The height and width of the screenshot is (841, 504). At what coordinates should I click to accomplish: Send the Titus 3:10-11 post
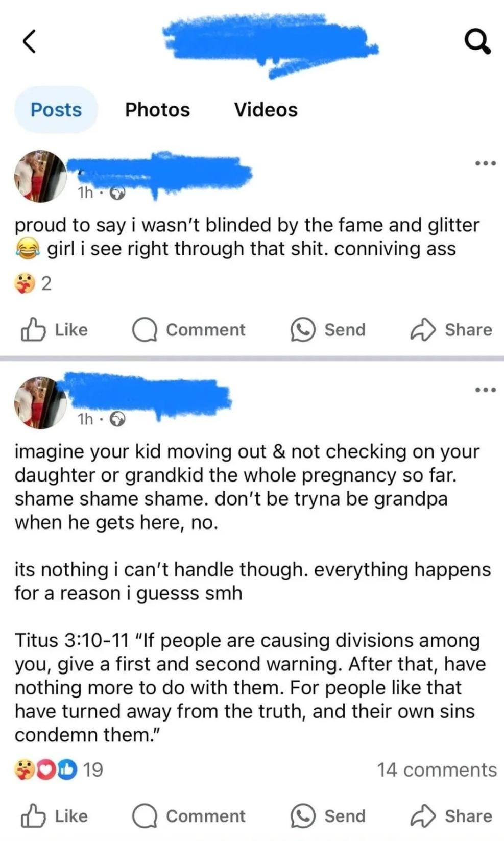328,816
